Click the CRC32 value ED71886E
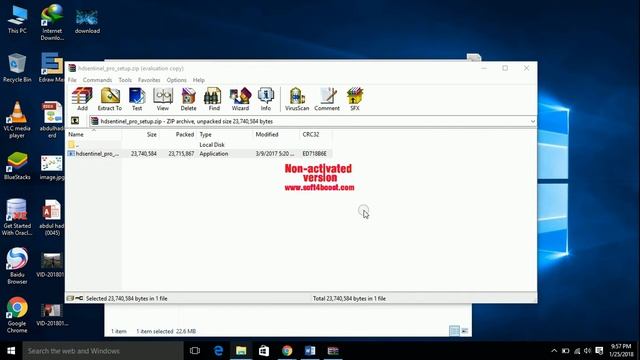The image size is (640, 360). point(314,153)
